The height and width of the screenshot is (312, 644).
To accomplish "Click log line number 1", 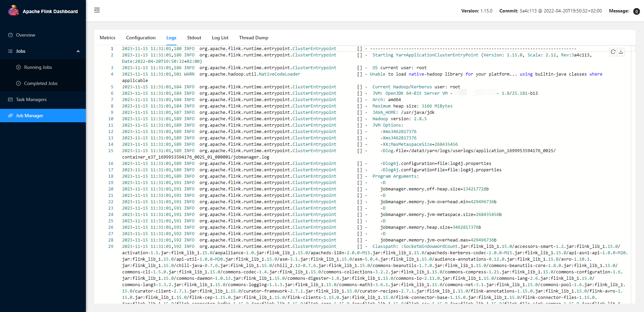I will pyautogui.click(x=112, y=49).
